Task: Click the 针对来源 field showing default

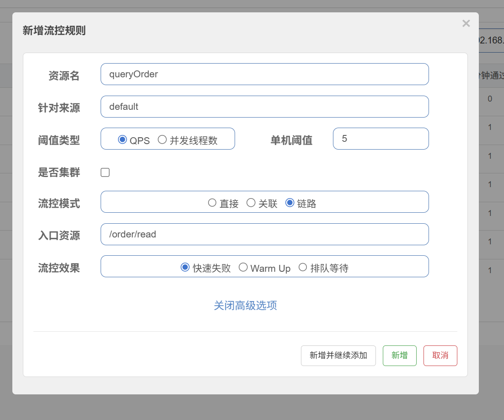Action: pos(264,107)
